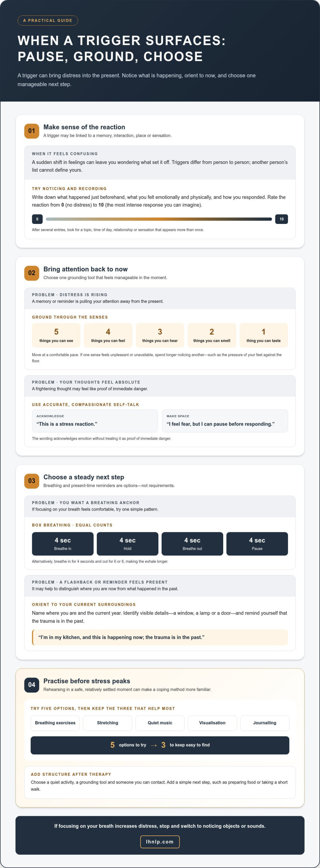Click the 0 marker on the scale

pyautogui.click(x=37, y=219)
